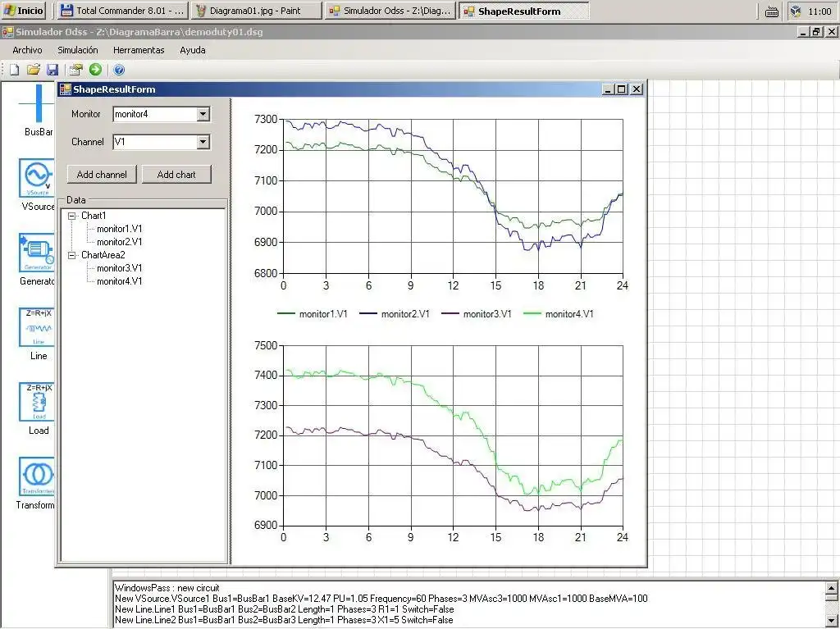Collapse the ChartArea2 tree node

click(72, 255)
